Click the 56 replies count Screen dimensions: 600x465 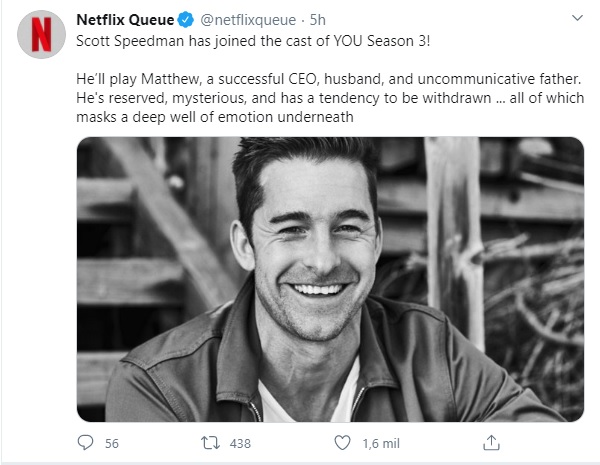pyautogui.click(x=111, y=443)
